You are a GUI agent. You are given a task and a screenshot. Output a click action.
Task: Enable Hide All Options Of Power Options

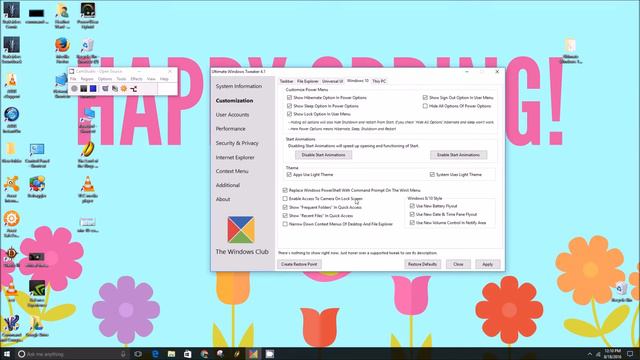tap(425, 106)
